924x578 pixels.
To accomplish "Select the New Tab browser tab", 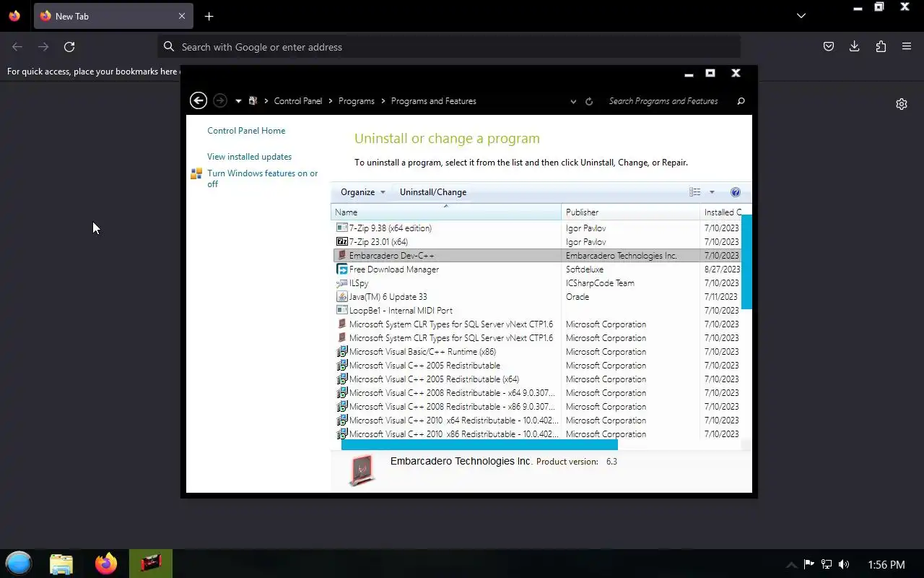I will pyautogui.click(x=113, y=16).
